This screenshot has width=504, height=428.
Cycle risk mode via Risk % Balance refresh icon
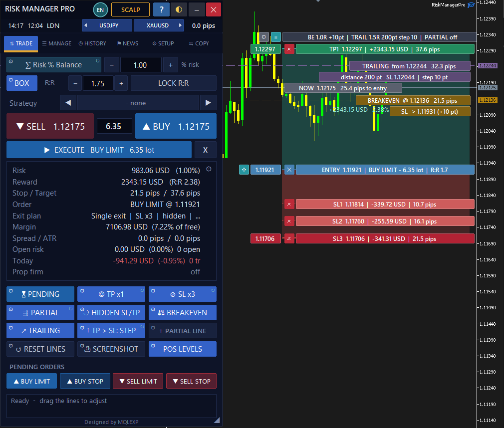click(97, 61)
